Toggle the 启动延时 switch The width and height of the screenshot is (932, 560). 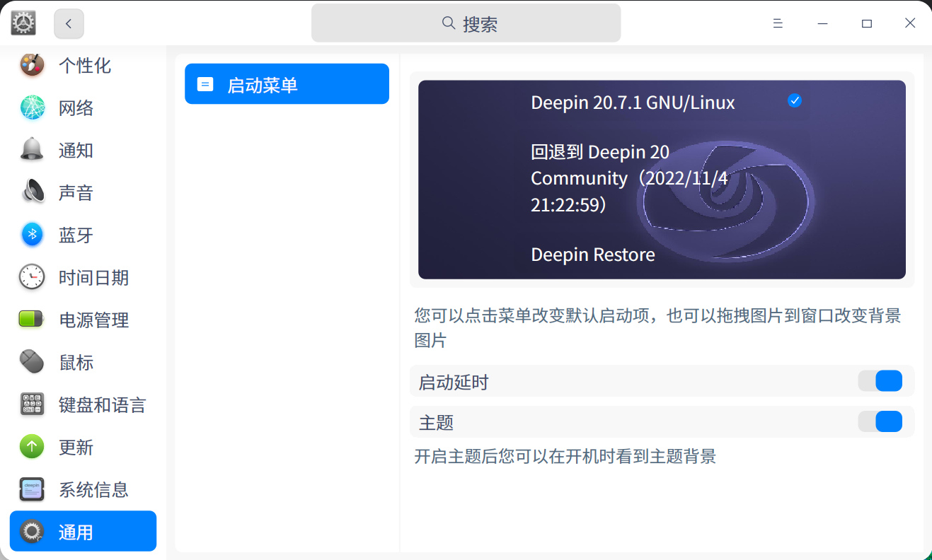click(880, 381)
